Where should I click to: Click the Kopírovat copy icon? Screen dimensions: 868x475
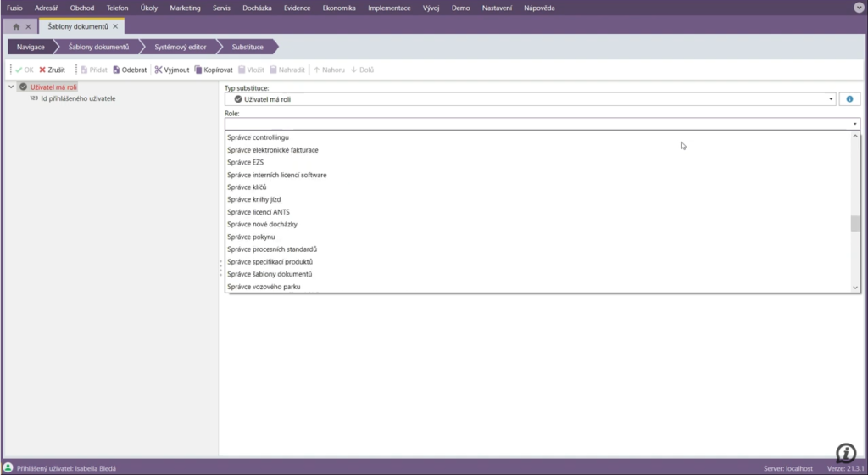(x=198, y=70)
